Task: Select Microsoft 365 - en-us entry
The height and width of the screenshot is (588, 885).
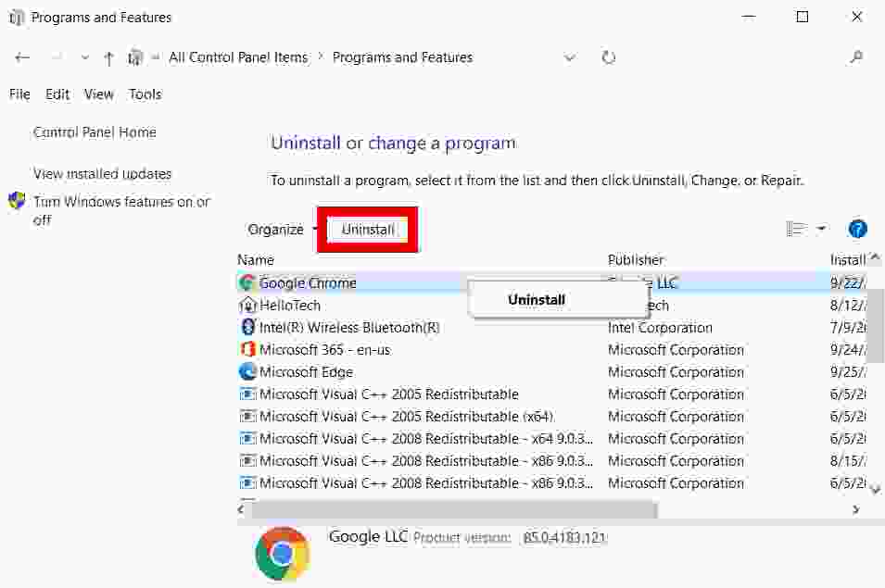Action: click(x=325, y=349)
